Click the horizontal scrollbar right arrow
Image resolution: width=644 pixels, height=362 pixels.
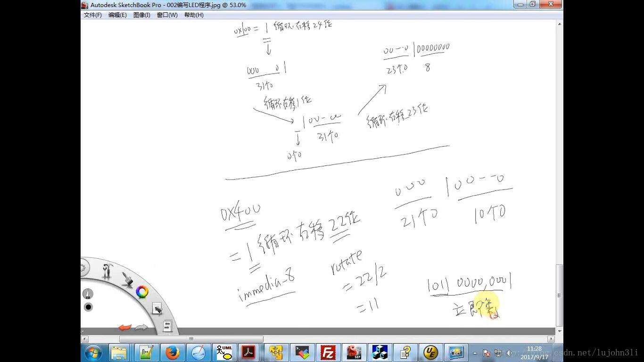pyautogui.click(x=551, y=339)
